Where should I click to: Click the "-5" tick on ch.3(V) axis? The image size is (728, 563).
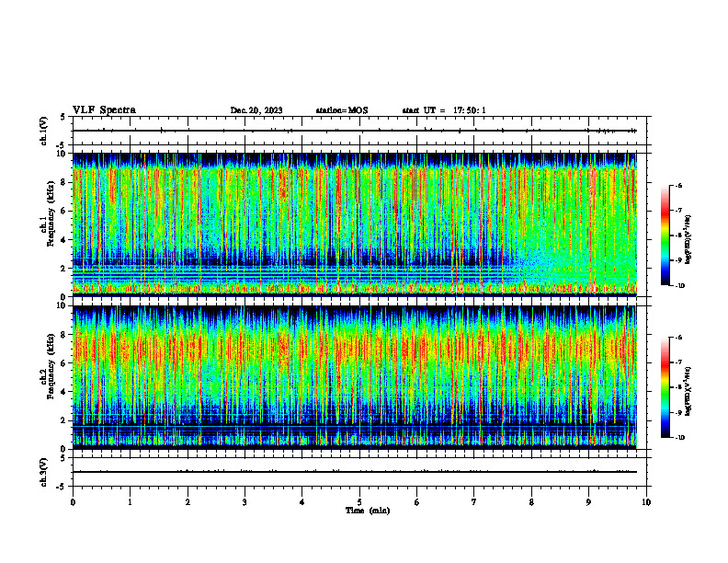(x=63, y=487)
